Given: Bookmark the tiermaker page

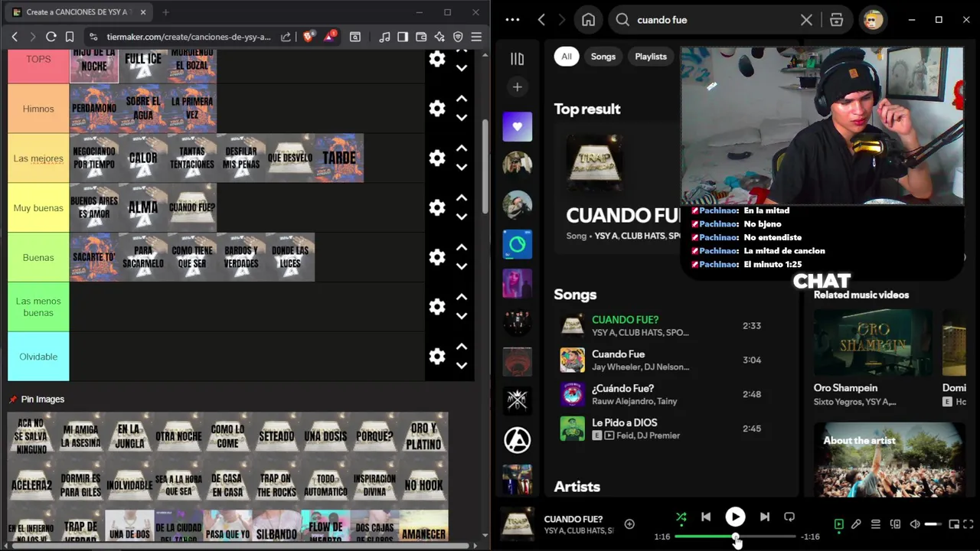Looking at the screenshot, I should (x=70, y=37).
